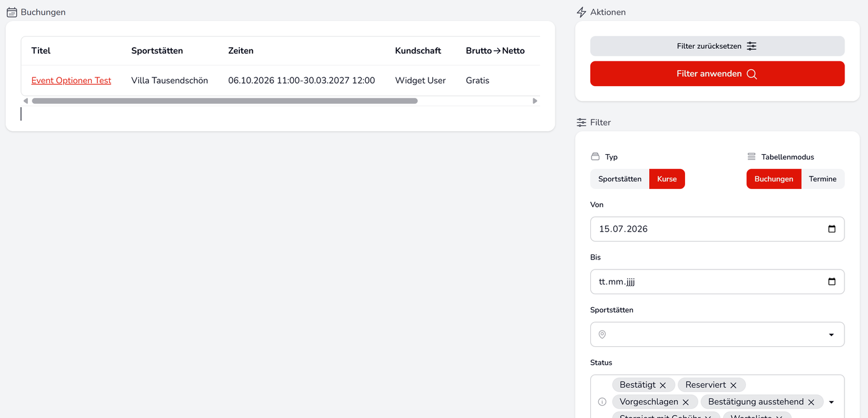Screen dimensions: 868x418
Task: Remove the Bestätigung ausstehend tag
Action: pyautogui.click(x=811, y=402)
